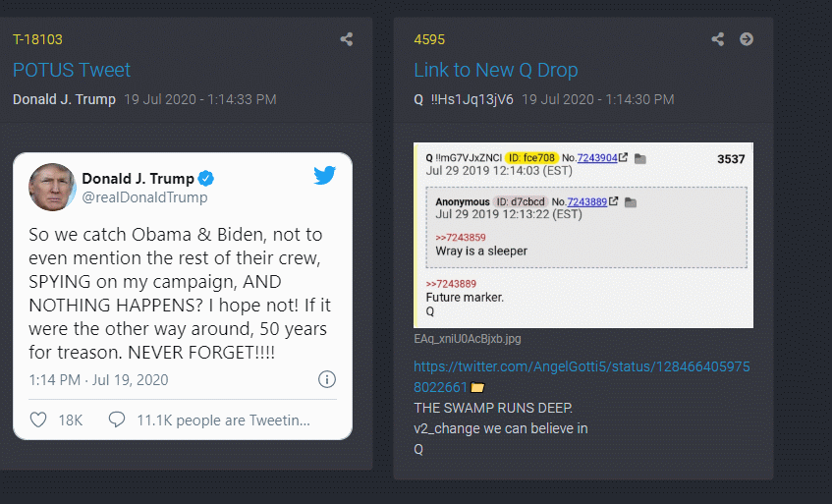This screenshot has height=504, width=832.
Task: Open the tweet info circle icon
Action: [x=327, y=380]
